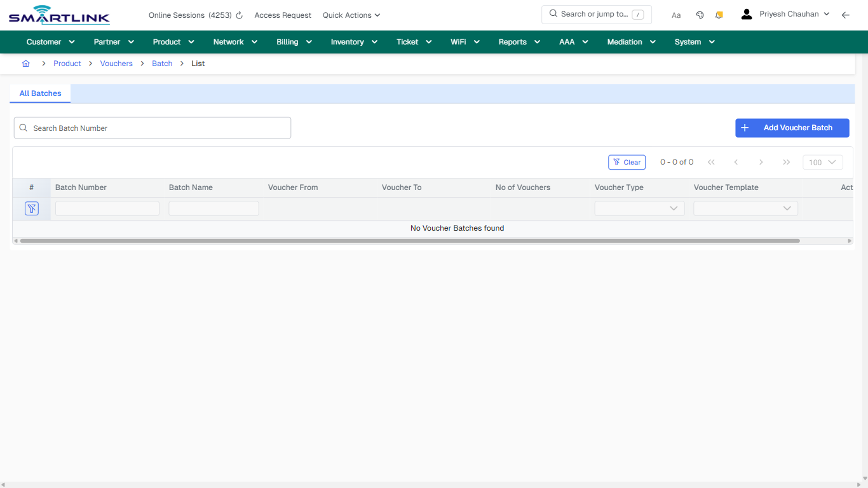Click the Search Batch Number input field

tap(153, 128)
